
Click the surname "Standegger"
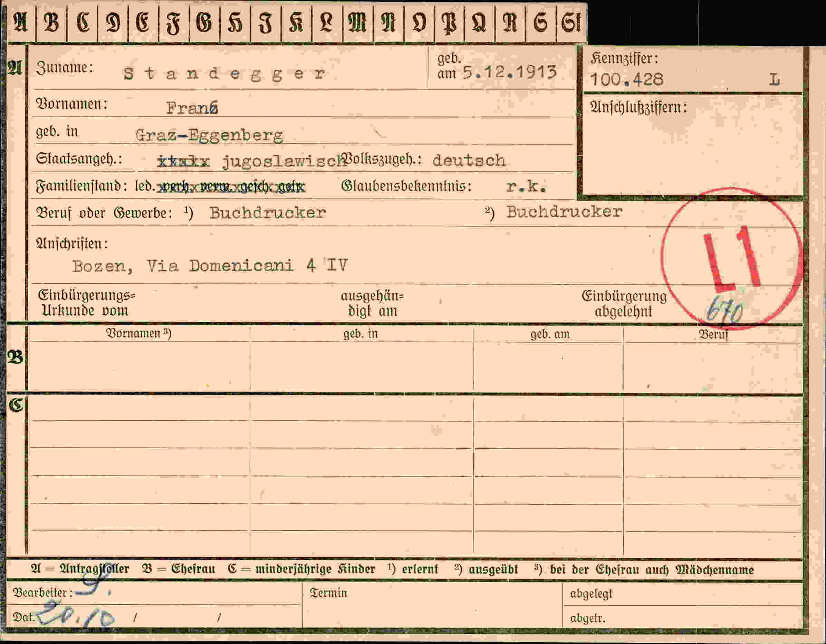pos(224,73)
